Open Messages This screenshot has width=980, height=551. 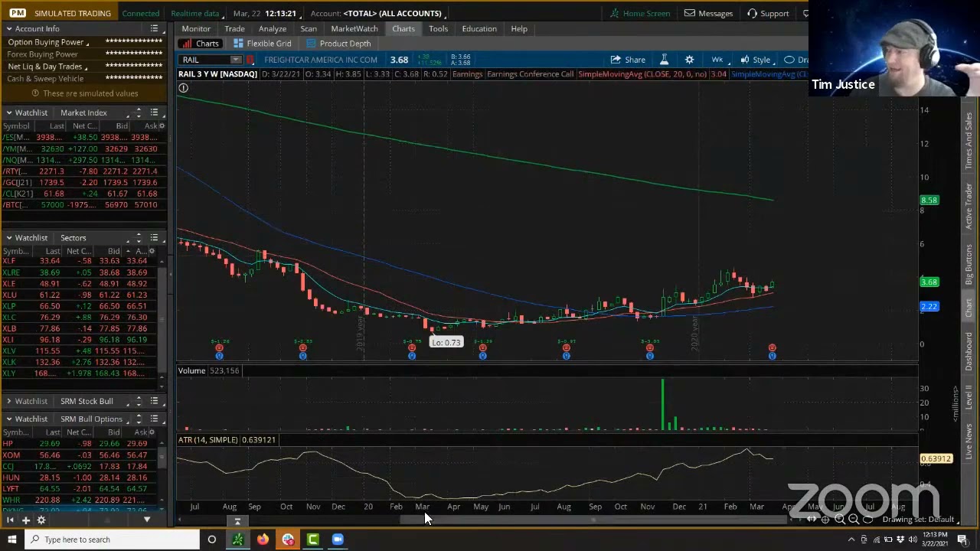tap(709, 13)
